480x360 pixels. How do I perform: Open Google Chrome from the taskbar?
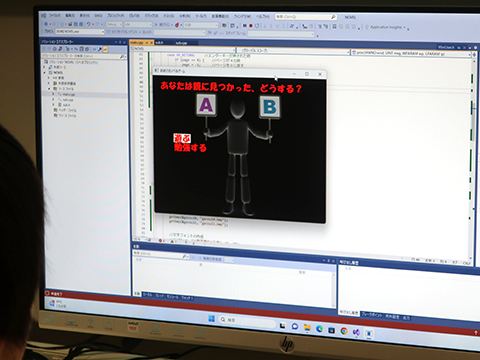(344, 331)
